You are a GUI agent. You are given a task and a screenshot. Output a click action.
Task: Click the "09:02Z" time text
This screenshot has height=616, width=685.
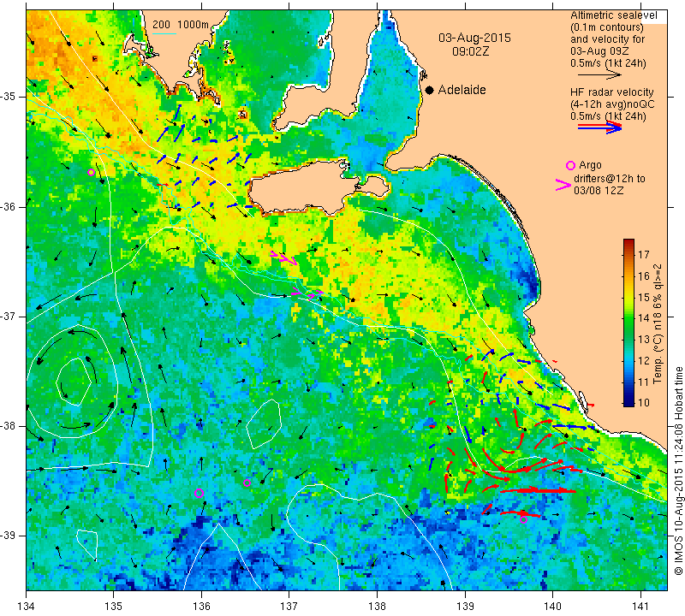point(470,51)
